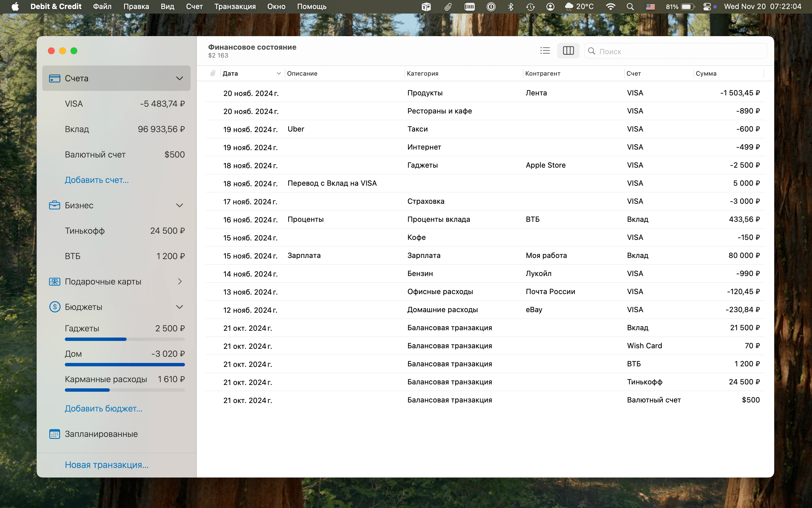Open the Окно menu
812x508 pixels.
click(x=276, y=6)
